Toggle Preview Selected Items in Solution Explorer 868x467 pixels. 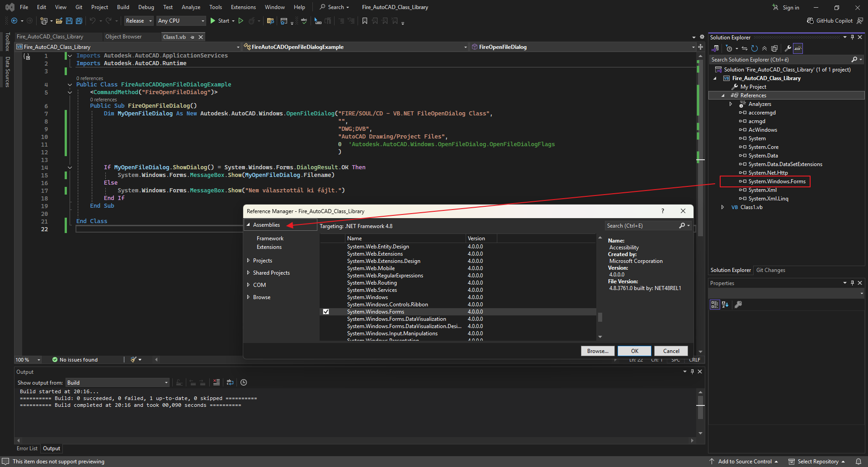[x=798, y=48]
